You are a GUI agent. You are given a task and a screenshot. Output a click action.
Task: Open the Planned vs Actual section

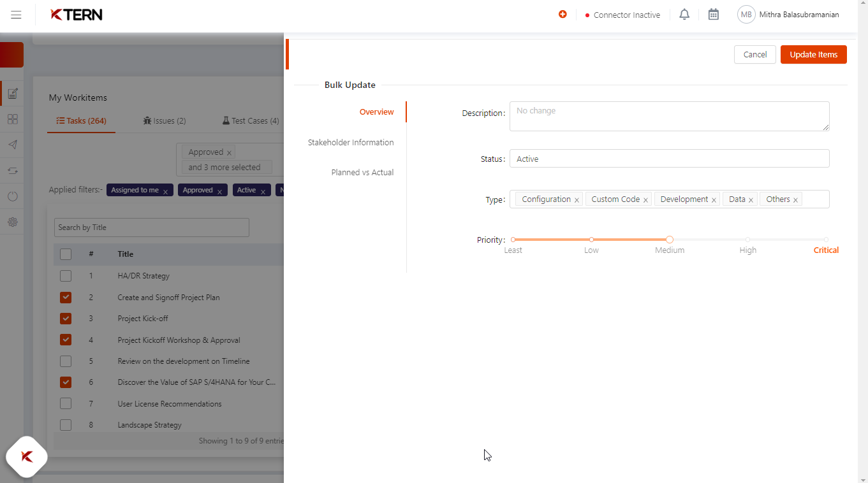(362, 172)
